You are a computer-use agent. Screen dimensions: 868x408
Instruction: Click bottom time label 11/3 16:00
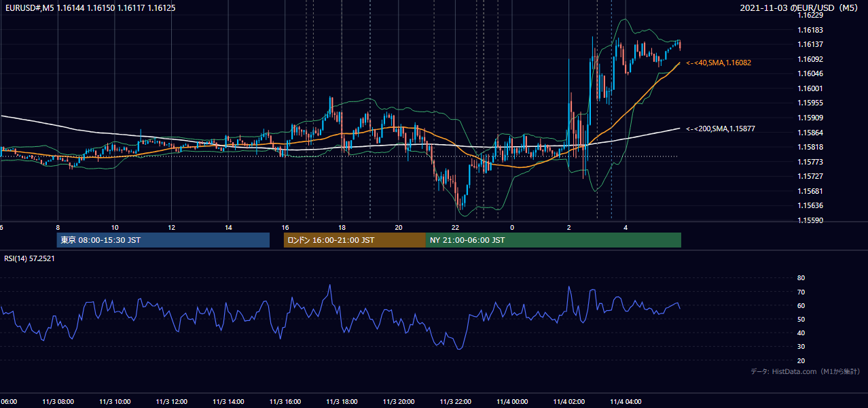285,401
